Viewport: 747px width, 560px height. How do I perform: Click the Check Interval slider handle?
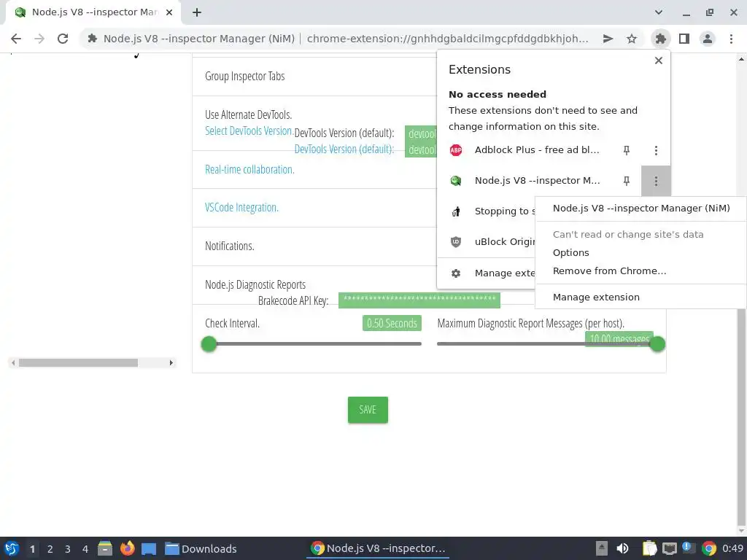tap(209, 344)
